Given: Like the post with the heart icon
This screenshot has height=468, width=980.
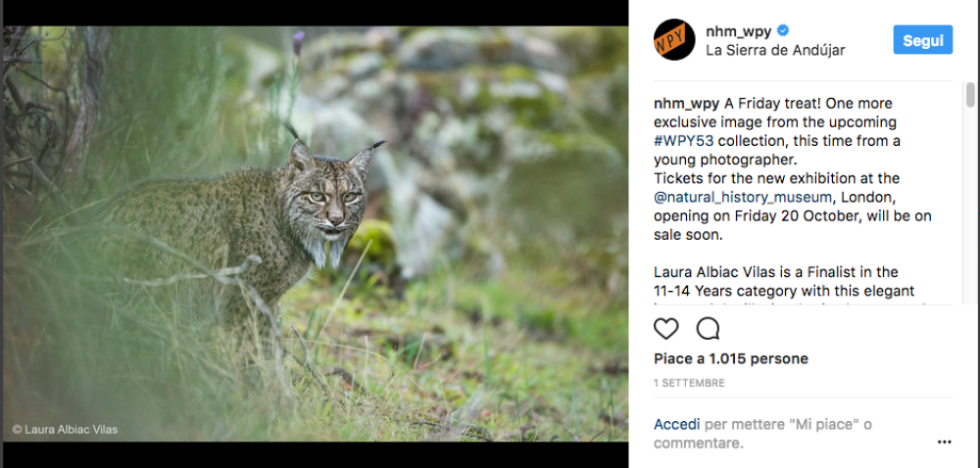Looking at the screenshot, I should click(x=666, y=329).
